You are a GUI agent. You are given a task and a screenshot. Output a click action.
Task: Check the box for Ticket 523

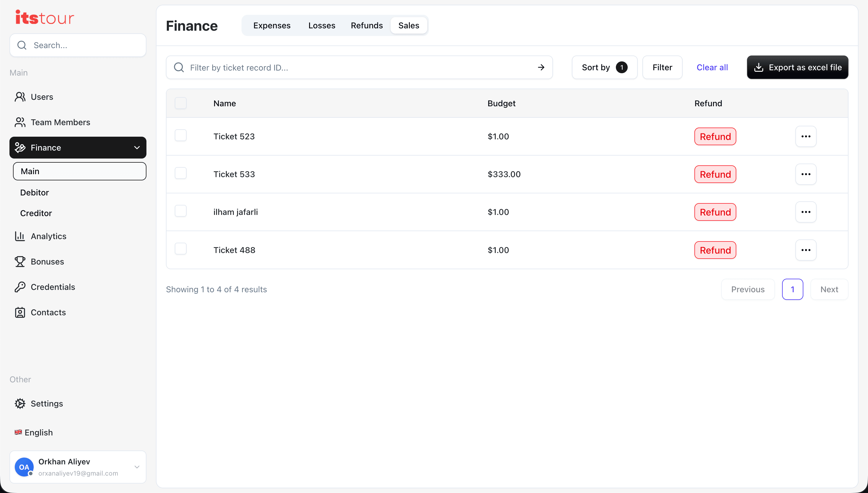tap(180, 136)
